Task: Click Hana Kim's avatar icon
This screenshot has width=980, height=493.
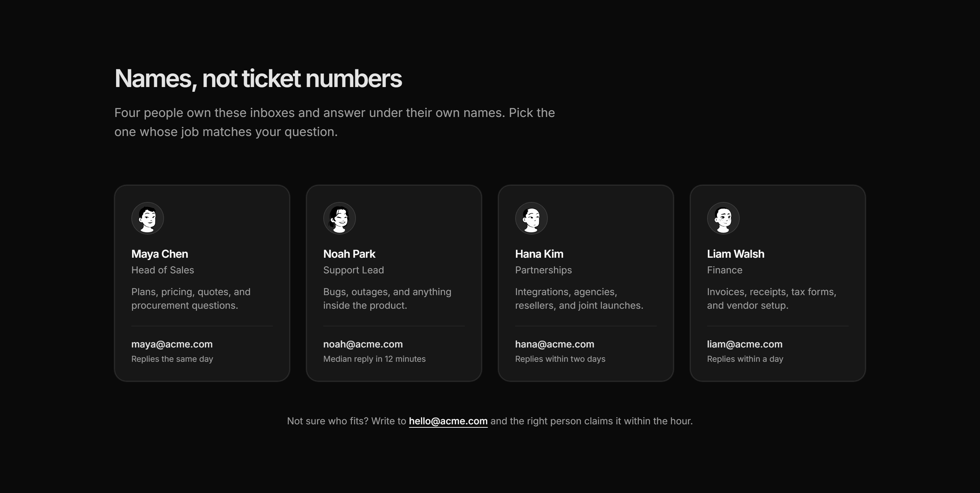Action: (x=532, y=218)
